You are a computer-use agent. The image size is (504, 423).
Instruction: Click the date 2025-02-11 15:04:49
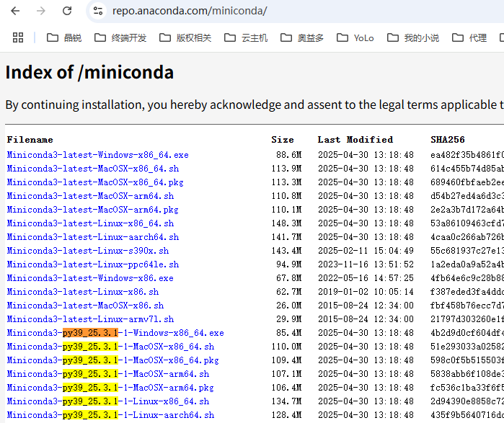[x=366, y=251]
